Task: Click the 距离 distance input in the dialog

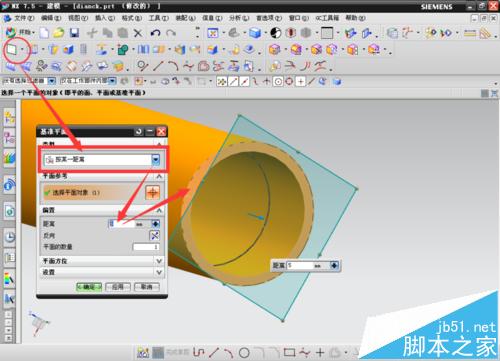Action: click(122, 224)
